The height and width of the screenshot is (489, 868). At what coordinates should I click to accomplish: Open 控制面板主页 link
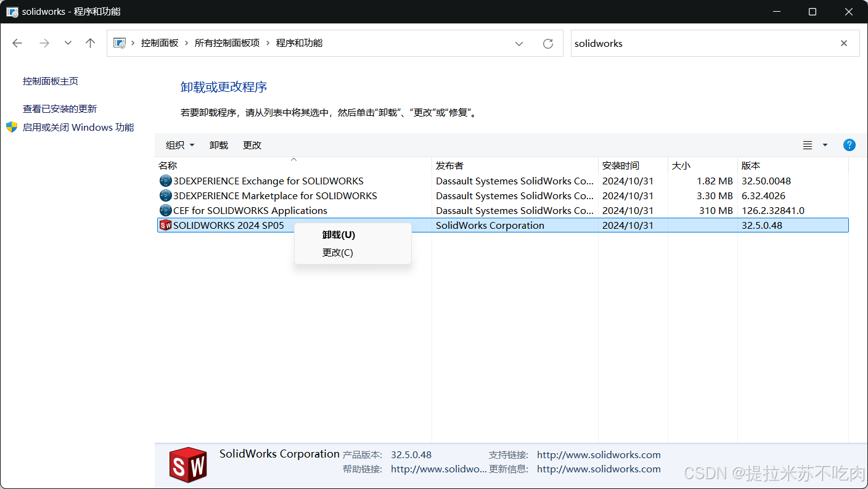pos(51,81)
